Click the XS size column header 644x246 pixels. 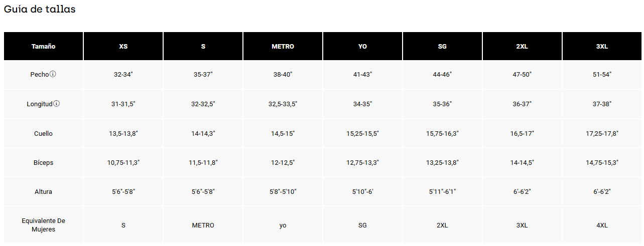click(123, 46)
